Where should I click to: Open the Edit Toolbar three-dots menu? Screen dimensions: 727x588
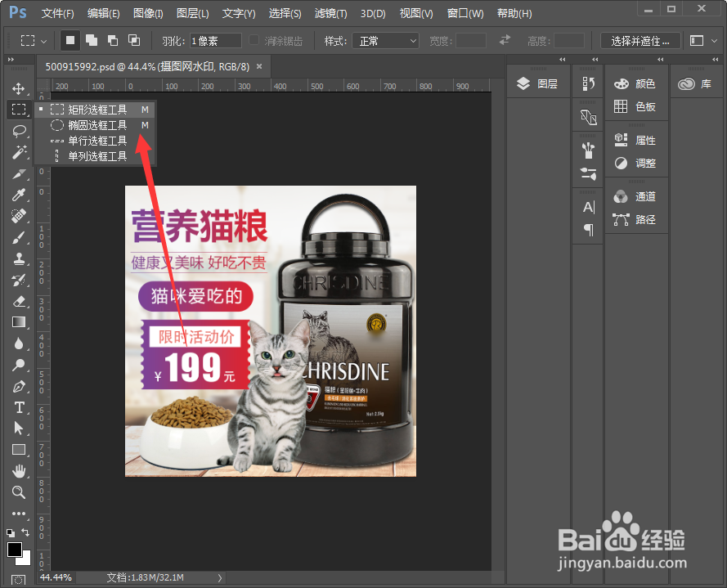[x=19, y=514]
